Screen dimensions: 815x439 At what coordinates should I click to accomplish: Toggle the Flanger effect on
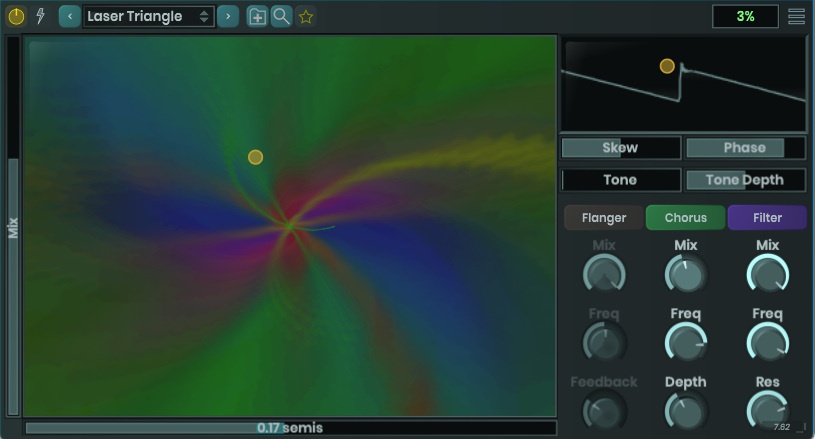pos(604,217)
